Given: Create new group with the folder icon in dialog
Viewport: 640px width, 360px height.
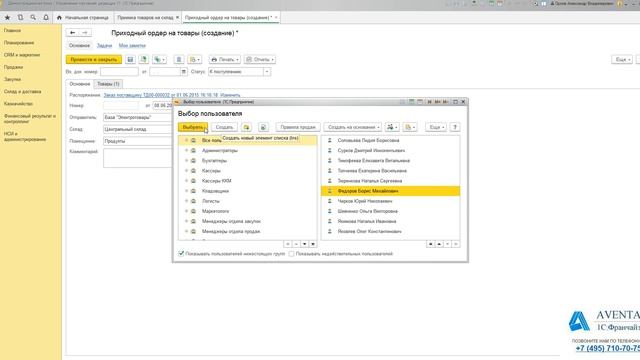Looking at the screenshot, I should tap(246, 127).
